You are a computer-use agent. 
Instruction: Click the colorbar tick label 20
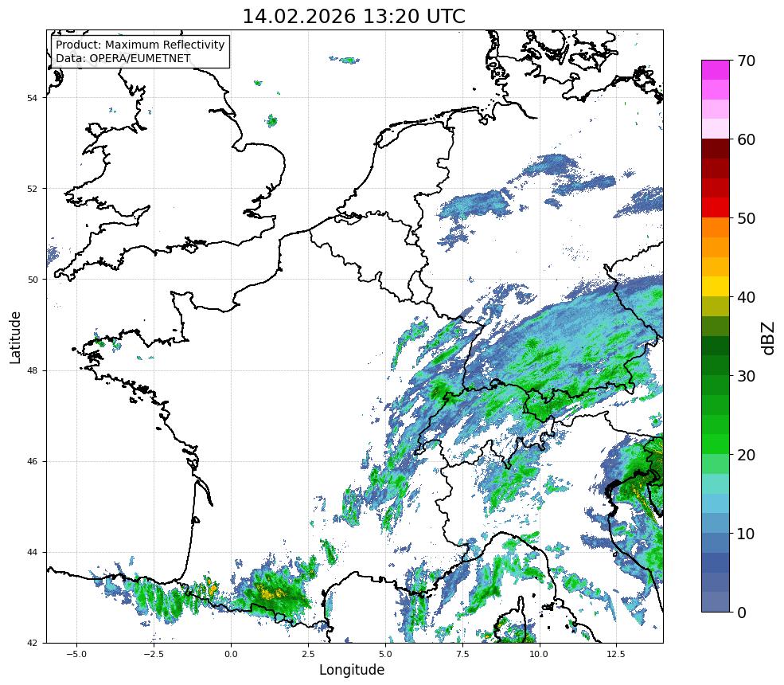point(746,455)
